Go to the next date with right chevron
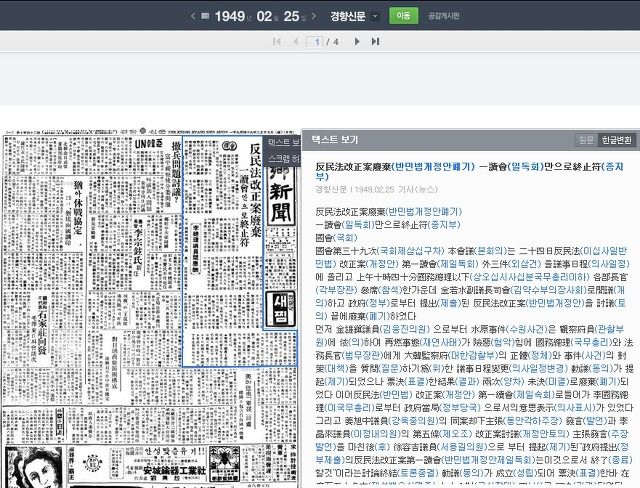 (x=313, y=16)
